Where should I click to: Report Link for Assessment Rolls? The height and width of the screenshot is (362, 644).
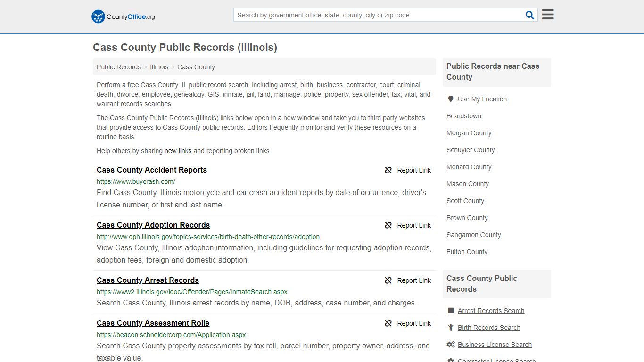414,323
